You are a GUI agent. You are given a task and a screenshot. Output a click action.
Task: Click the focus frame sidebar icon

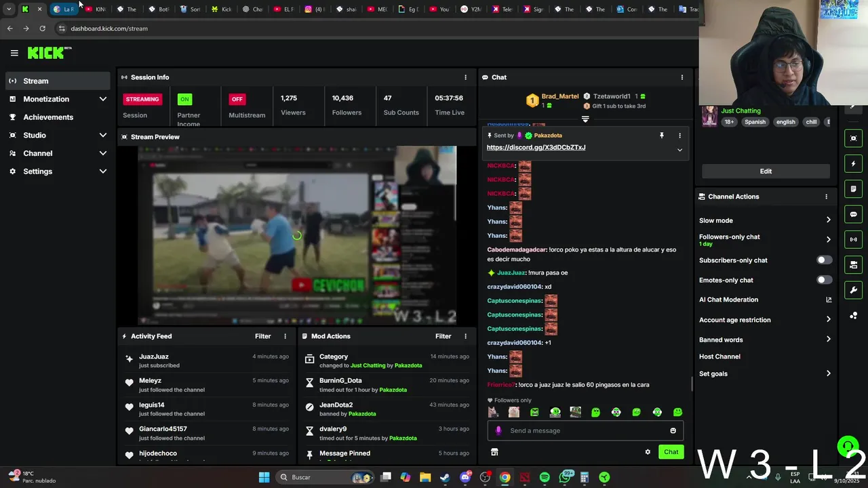pyautogui.click(x=853, y=138)
